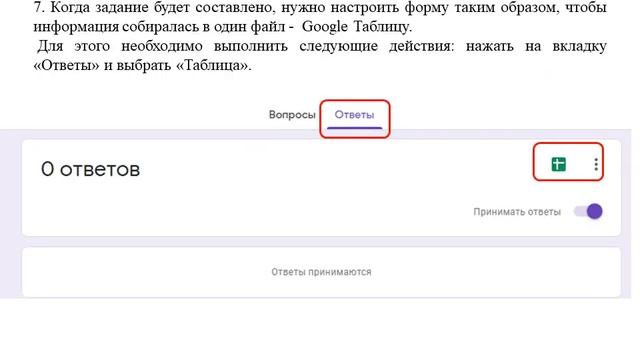
Task: Click the «0 ответов» heading
Action: point(90,169)
